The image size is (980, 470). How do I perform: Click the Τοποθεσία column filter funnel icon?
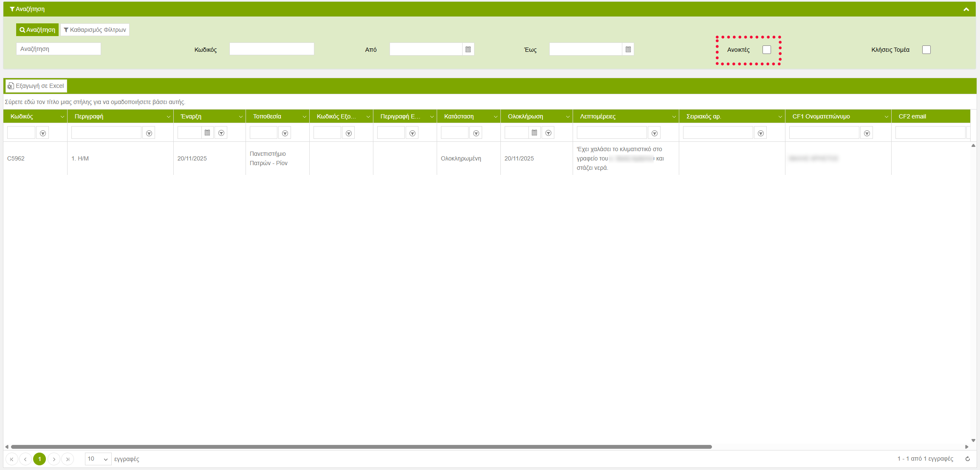coord(285,133)
